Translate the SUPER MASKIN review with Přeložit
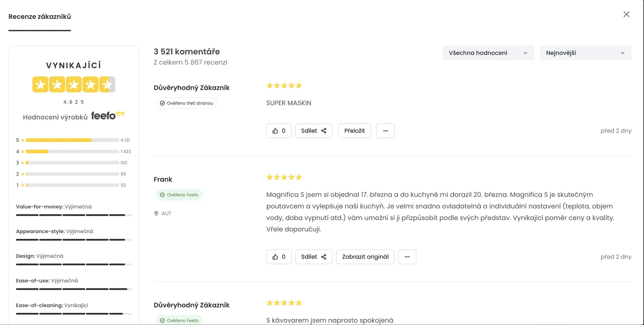644x325 pixels. [354, 131]
